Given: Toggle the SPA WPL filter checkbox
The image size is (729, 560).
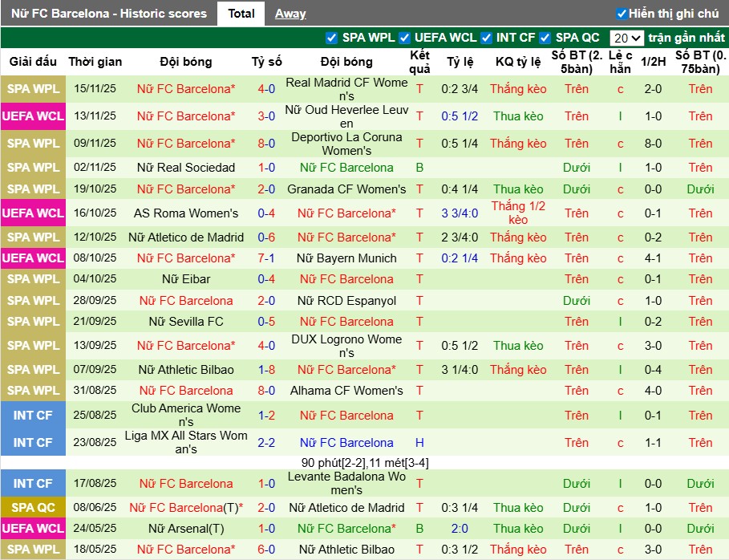Looking at the screenshot, I should (x=332, y=38).
